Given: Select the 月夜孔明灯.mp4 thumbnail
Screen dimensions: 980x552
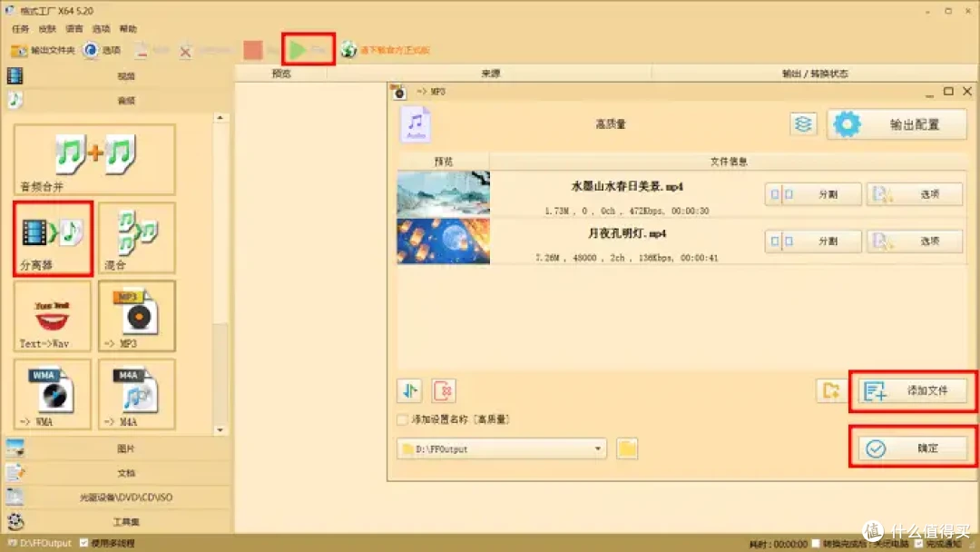Looking at the screenshot, I should point(443,241).
